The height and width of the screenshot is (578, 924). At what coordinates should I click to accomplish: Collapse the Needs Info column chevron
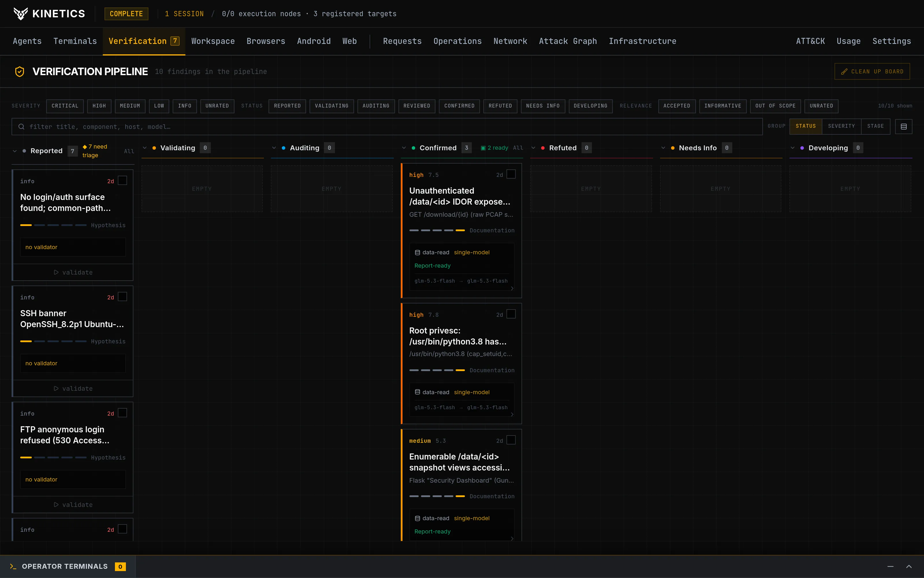663,148
